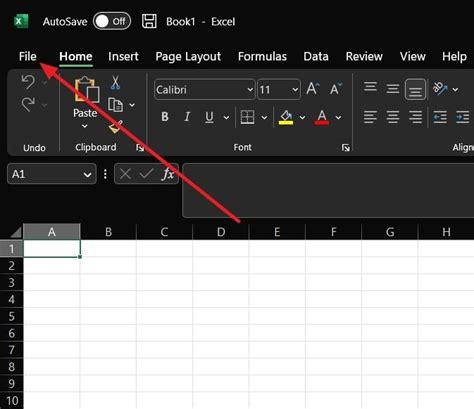The image size is (474, 409).
Task: Open the Formulas tab
Action: [262, 56]
